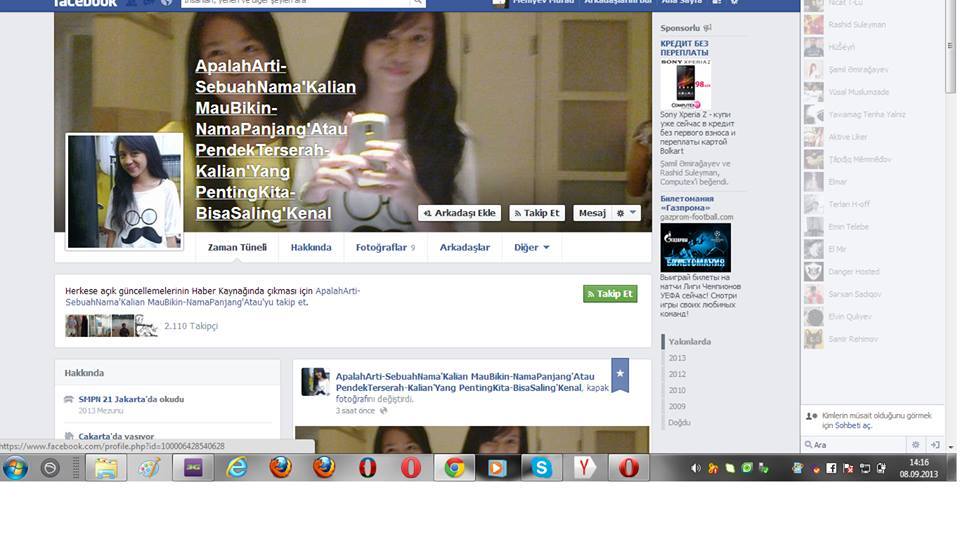Select Yakınlarda in the timeline navigator

pos(690,342)
